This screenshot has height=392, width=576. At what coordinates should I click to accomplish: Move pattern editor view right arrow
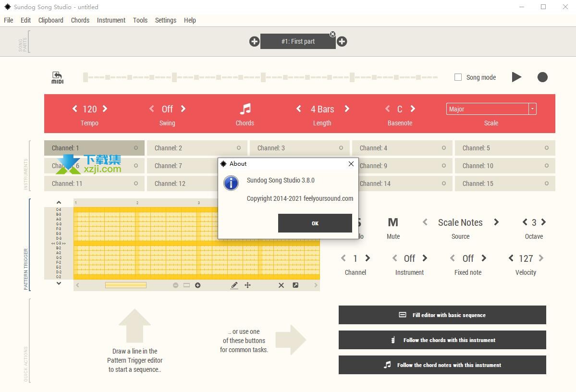(316, 285)
